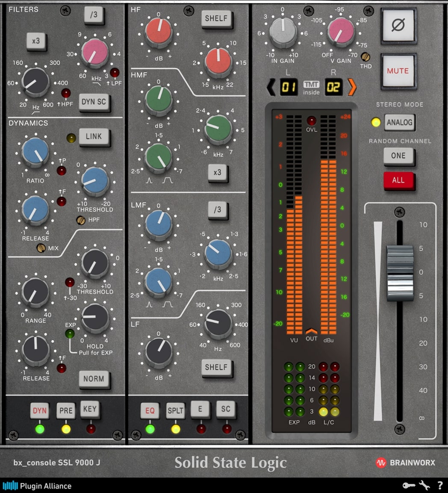Screen dimensions: 448x493
Task: Click the NORM gate mode button
Action: [94, 379]
